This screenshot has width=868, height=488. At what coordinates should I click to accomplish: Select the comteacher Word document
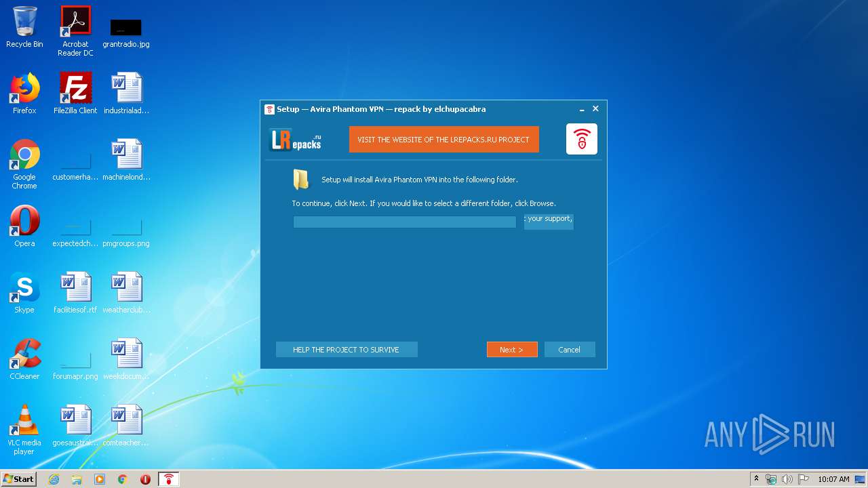click(x=126, y=426)
